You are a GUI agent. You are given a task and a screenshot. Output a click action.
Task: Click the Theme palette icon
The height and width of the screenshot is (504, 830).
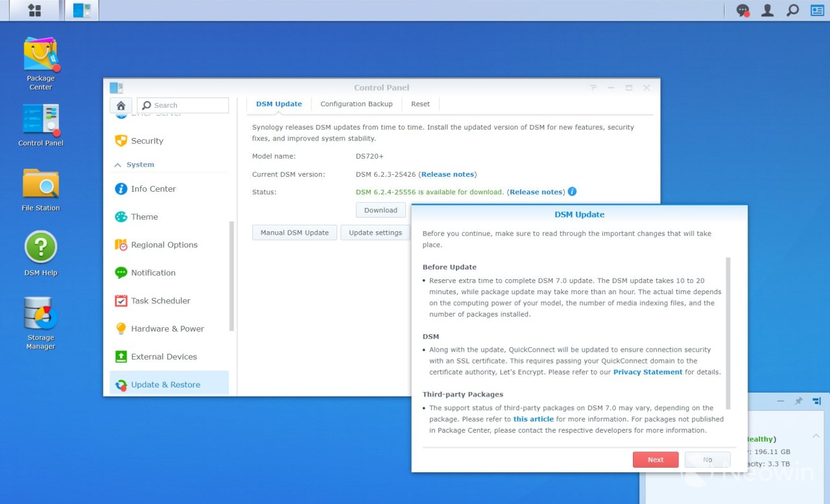tap(121, 216)
